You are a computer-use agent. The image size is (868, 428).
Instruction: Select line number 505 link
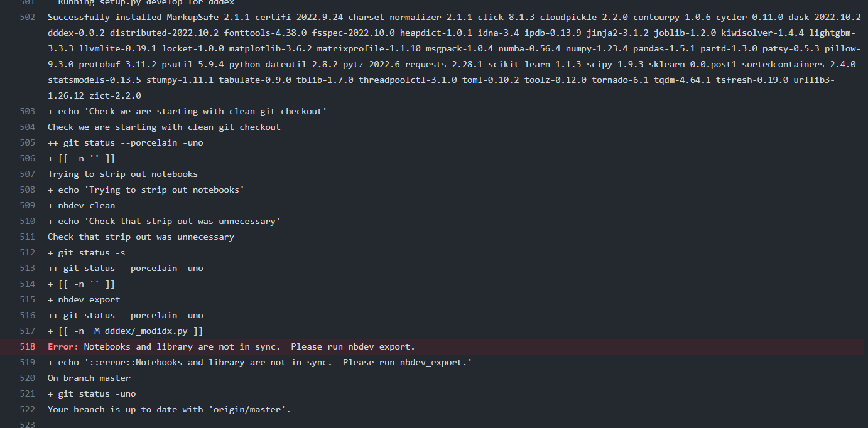[x=27, y=142]
